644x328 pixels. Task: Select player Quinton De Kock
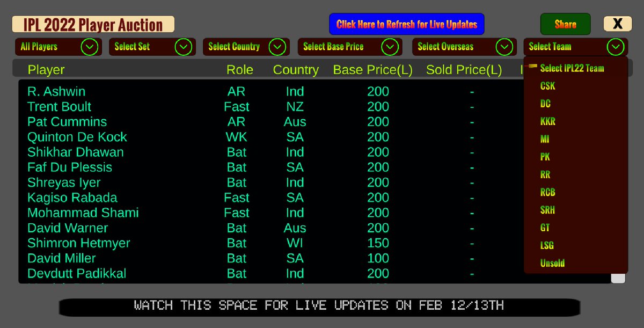pos(77,137)
